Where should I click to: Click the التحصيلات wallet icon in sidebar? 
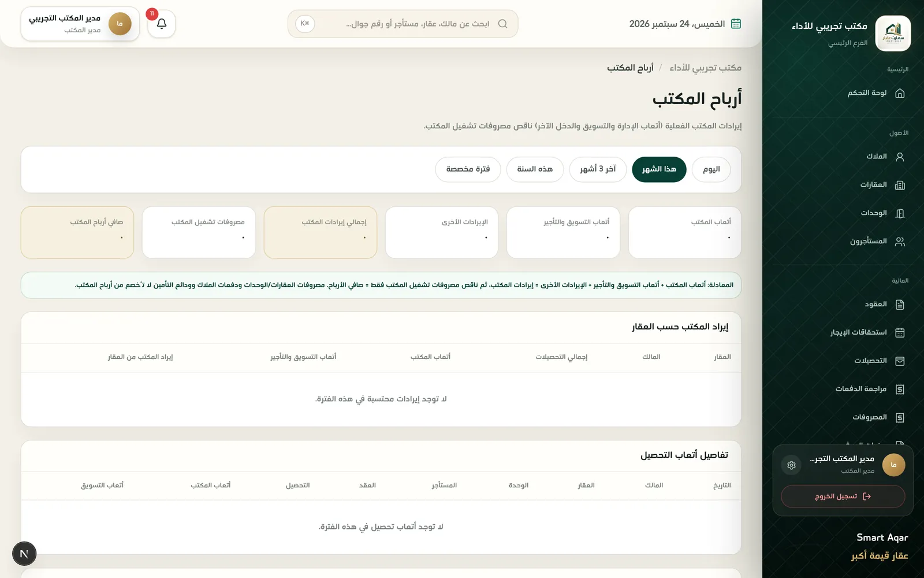point(900,361)
